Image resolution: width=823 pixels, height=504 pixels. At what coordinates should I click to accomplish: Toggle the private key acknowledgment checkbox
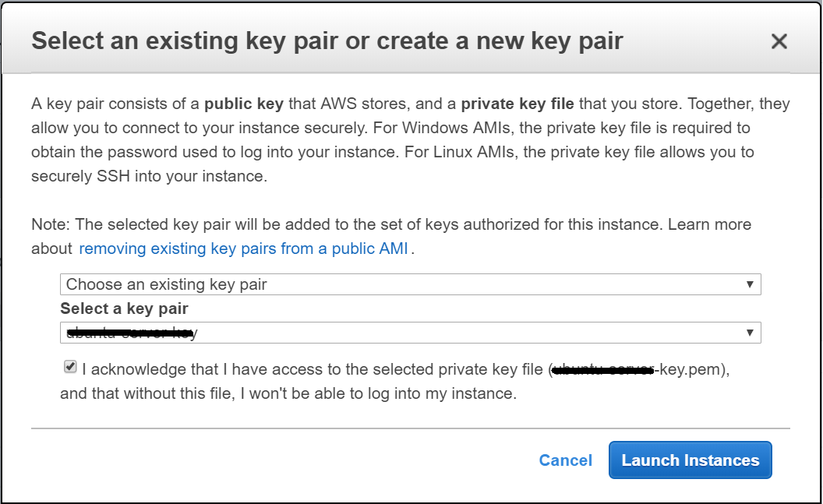tap(70, 367)
